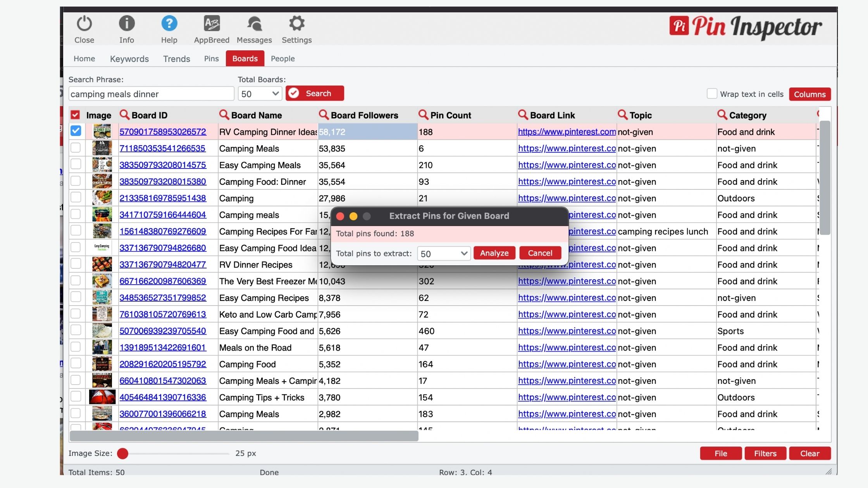Check the Meals on the Road row checkbox
Viewport: 868px width, 488px height.
pos(76,347)
